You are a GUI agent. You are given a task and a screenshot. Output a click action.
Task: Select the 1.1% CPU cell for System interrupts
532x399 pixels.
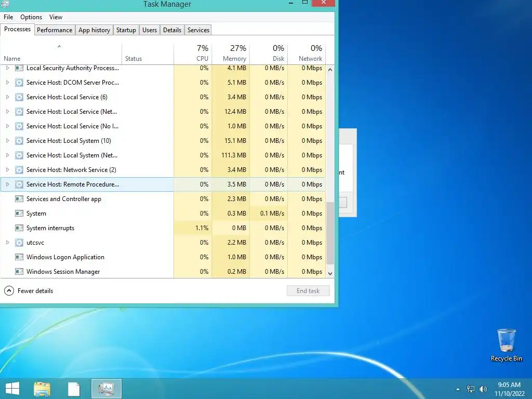(193, 228)
